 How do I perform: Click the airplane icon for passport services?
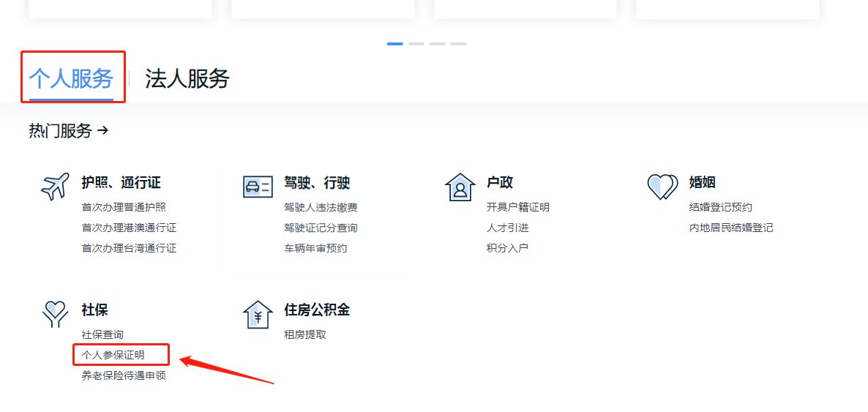(x=56, y=186)
